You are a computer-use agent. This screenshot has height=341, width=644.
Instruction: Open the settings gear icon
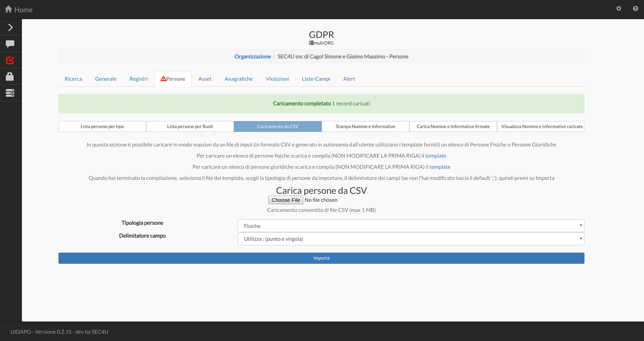pos(619,9)
